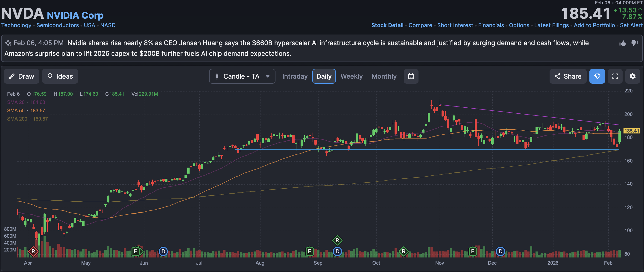Click the thumbs down icon on news
This screenshot has height=272, width=644.
click(x=635, y=43)
